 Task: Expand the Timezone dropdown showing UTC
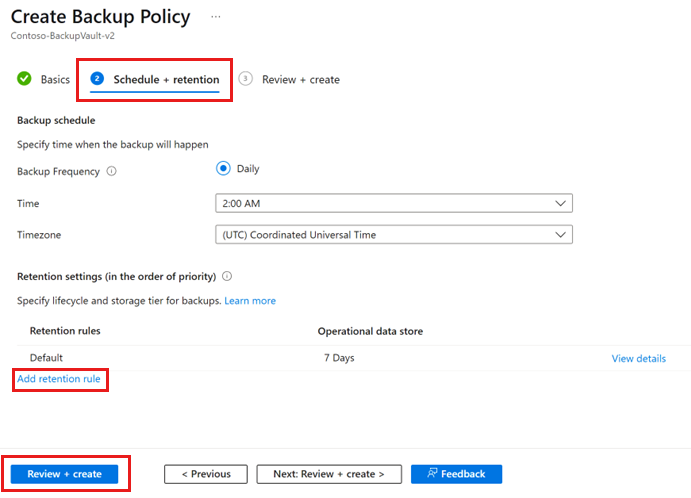coord(394,235)
